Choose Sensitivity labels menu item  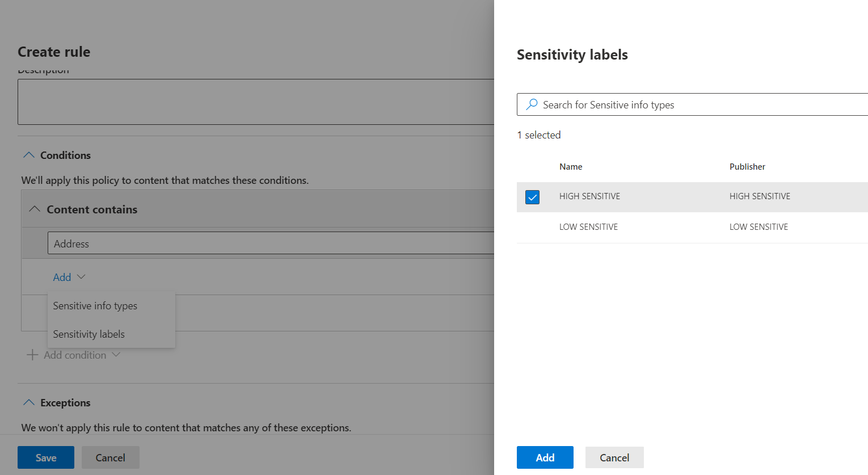tap(89, 334)
